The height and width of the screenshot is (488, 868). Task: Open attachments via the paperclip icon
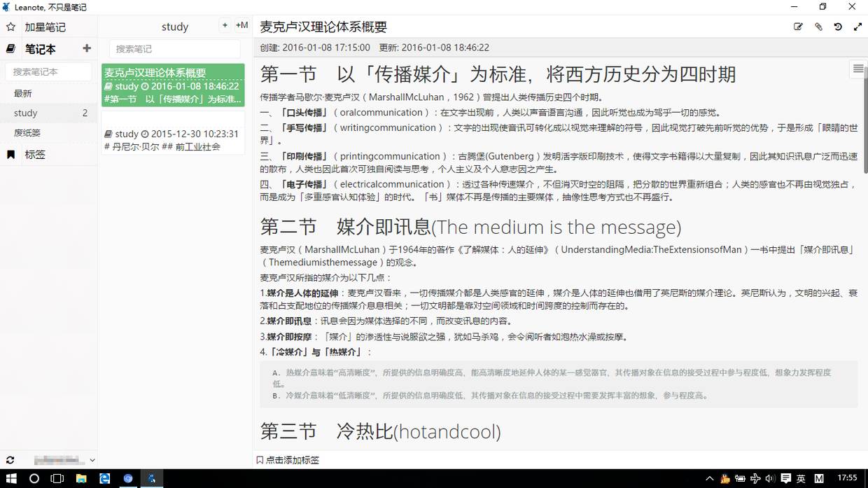818,27
